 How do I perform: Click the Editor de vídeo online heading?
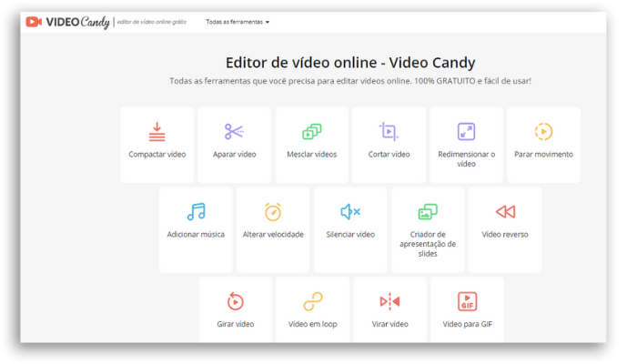[x=350, y=63]
